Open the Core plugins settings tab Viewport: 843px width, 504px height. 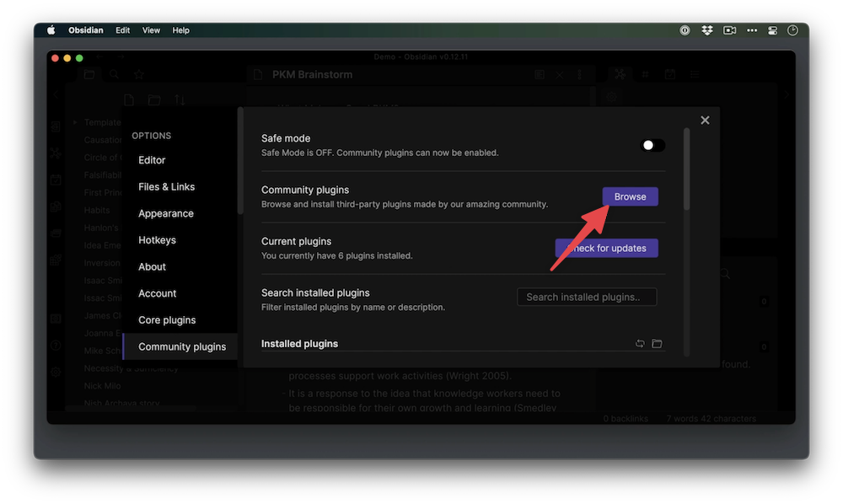(167, 320)
